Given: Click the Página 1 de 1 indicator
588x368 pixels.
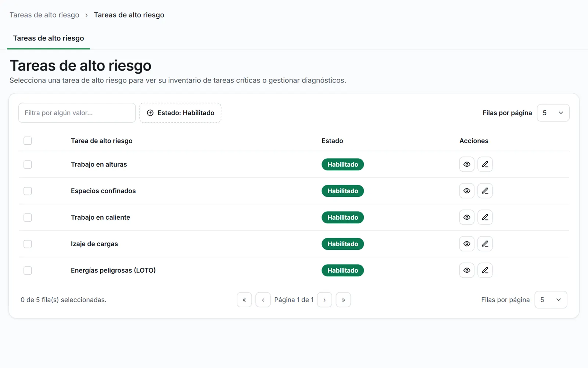Looking at the screenshot, I should click(x=294, y=300).
